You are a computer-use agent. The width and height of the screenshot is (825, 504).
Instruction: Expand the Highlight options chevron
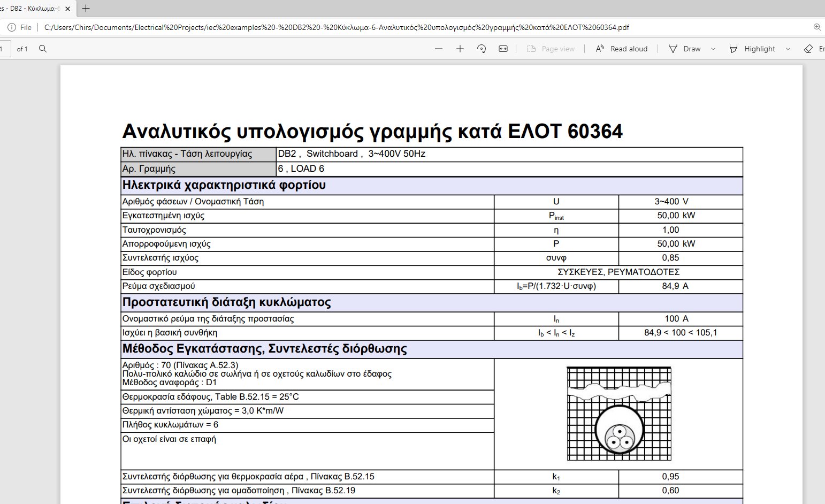788,49
